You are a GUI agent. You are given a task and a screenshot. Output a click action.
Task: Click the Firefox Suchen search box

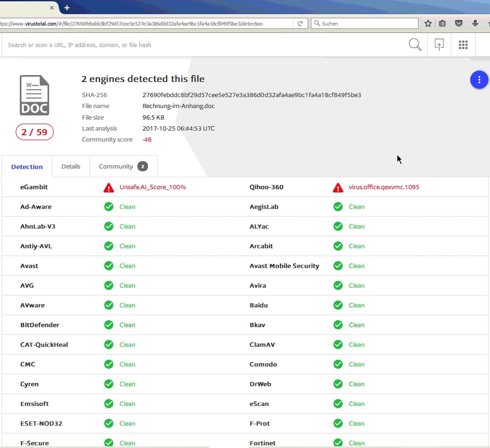pos(366,24)
